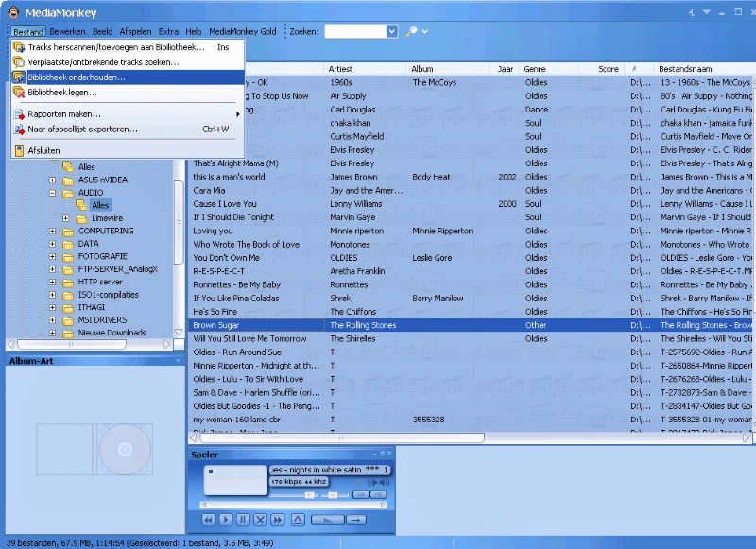Click the Bibliotheek legen icon with red X
Viewport: 756px width, 549px height.
point(19,92)
